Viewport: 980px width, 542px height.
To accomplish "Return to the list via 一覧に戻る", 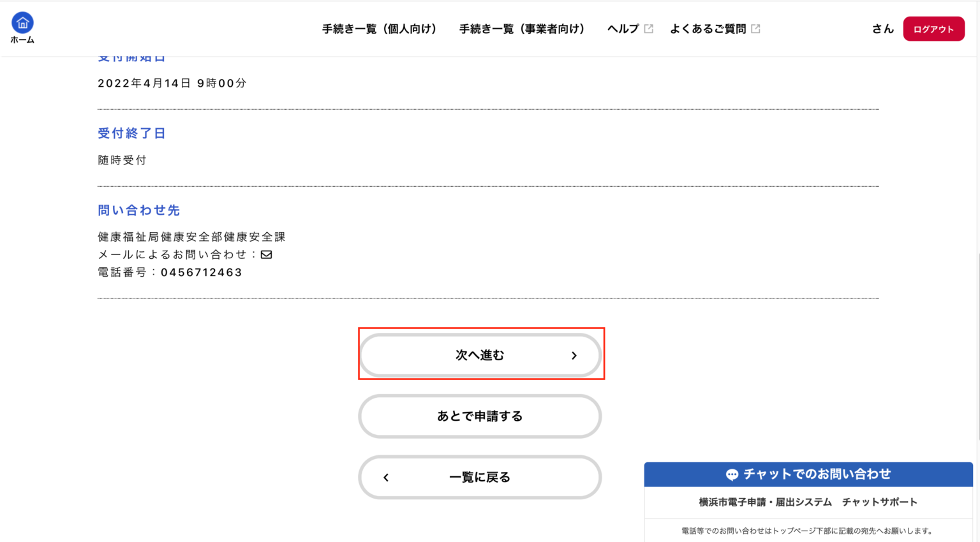I will pos(479,477).
